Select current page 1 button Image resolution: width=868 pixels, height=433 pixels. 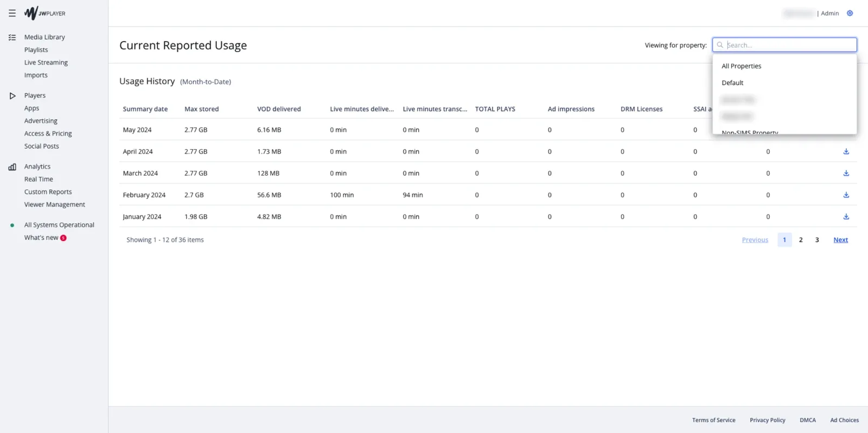(784, 240)
